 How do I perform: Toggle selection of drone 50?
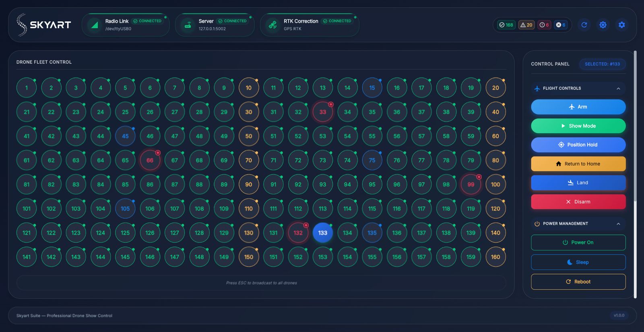coord(249,136)
